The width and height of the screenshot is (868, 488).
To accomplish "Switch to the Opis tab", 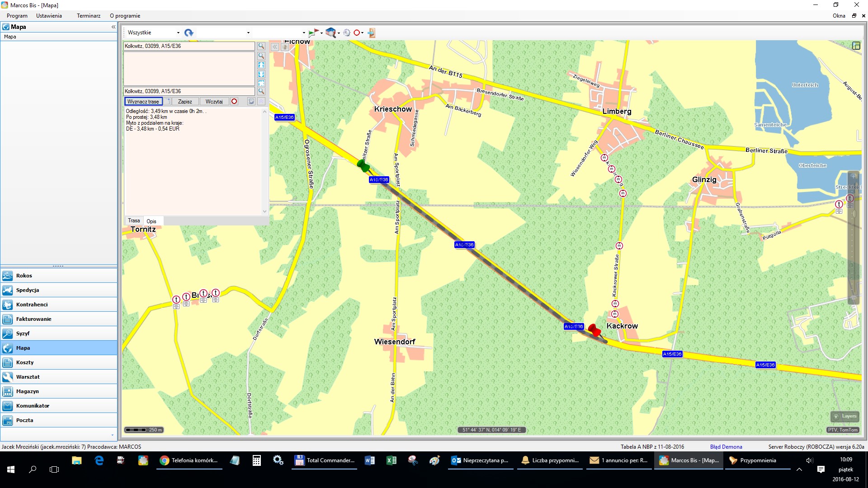I will 151,221.
